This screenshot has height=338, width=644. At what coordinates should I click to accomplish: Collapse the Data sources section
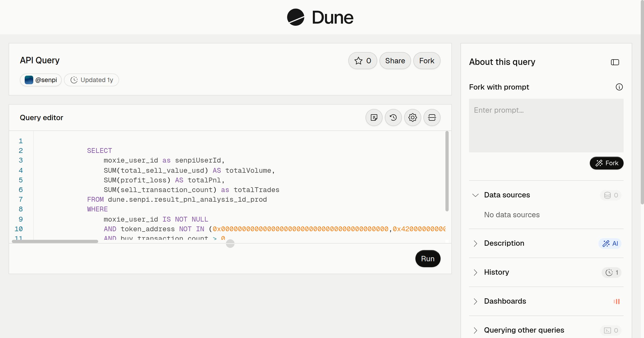click(475, 195)
